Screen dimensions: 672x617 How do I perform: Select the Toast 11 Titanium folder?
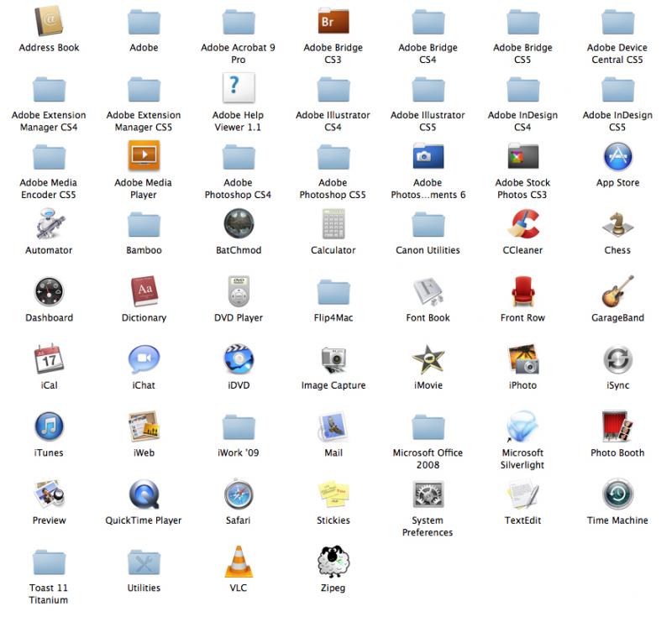pyautogui.click(x=49, y=562)
